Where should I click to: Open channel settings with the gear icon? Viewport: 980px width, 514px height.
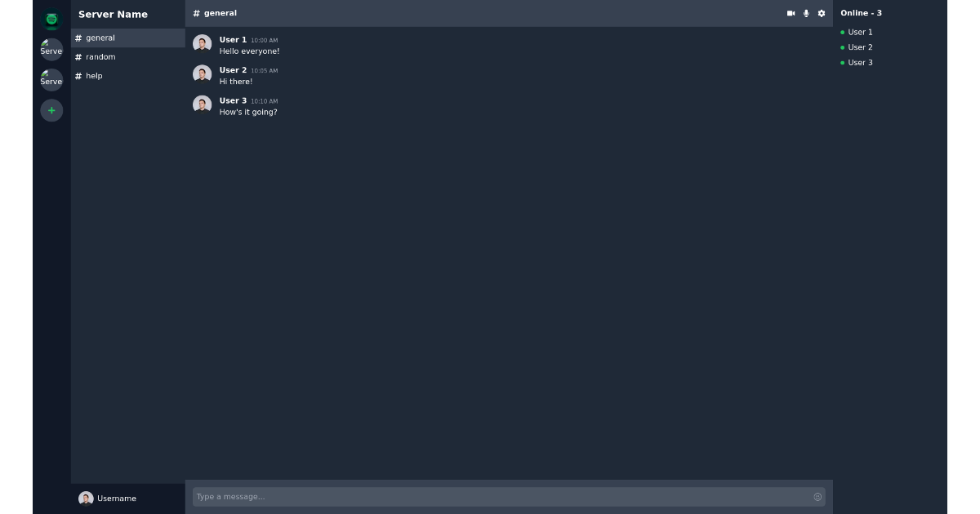(821, 13)
